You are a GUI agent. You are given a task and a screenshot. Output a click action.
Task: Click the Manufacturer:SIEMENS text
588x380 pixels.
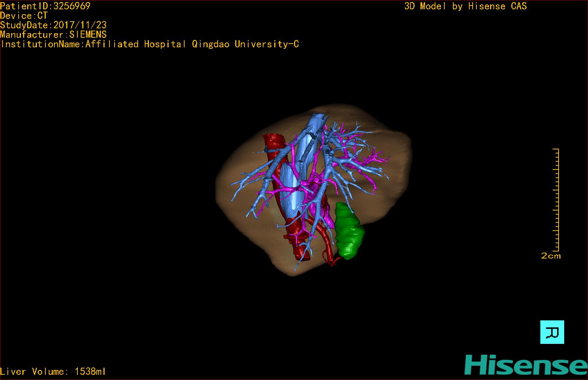point(54,35)
